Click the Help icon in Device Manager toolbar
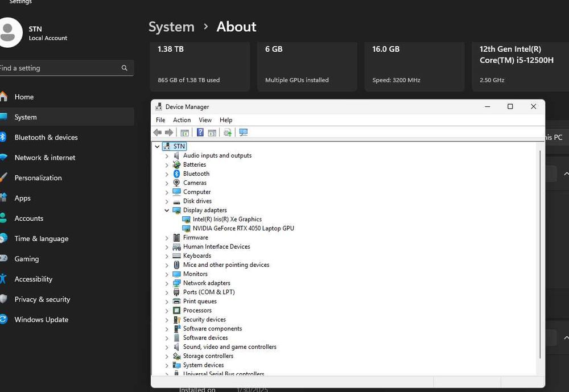Viewport: 569px width, 392px height. point(200,133)
